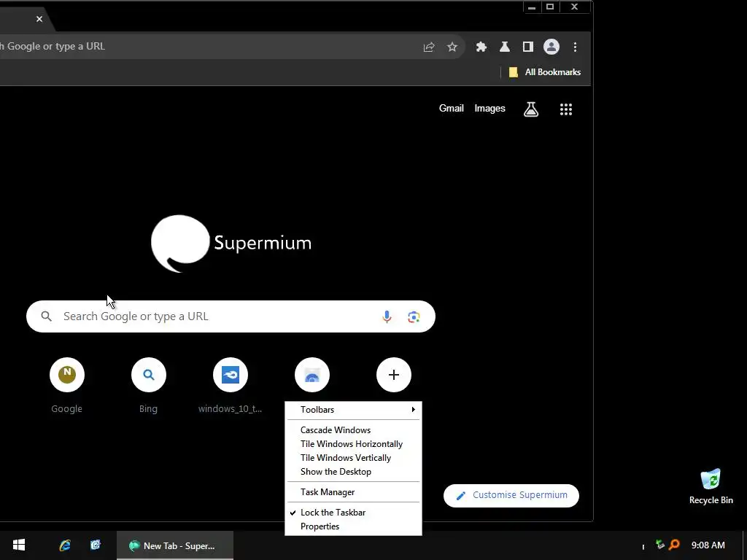The height and width of the screenshot is (560, 747).
Task: Open the All Bookmarks folder
Action: coord(545,72)
